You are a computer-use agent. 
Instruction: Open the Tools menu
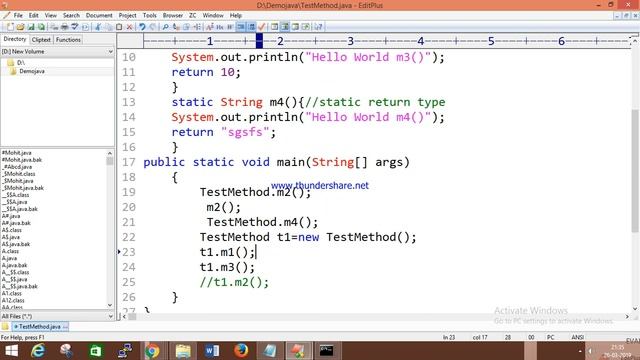tap(149, 16)
